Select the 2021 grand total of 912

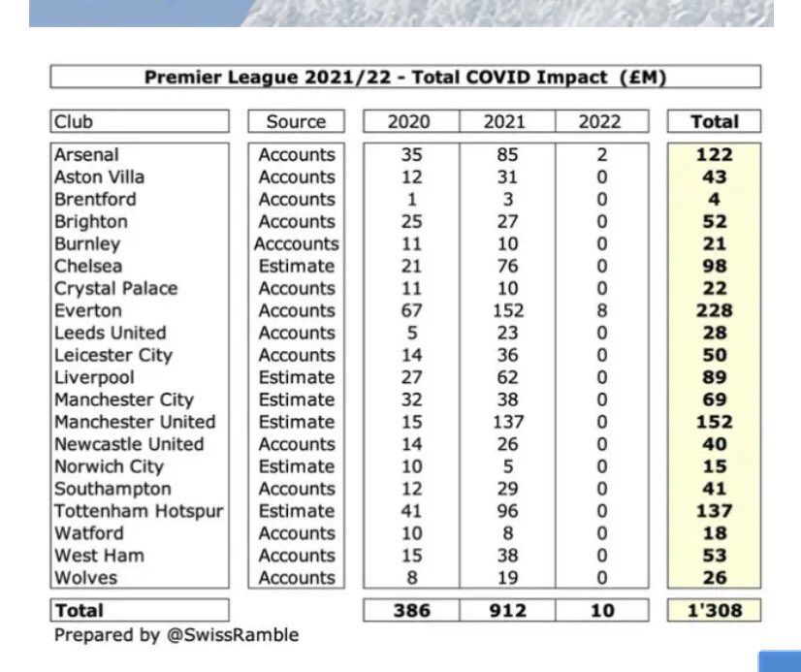pos(505,611)
